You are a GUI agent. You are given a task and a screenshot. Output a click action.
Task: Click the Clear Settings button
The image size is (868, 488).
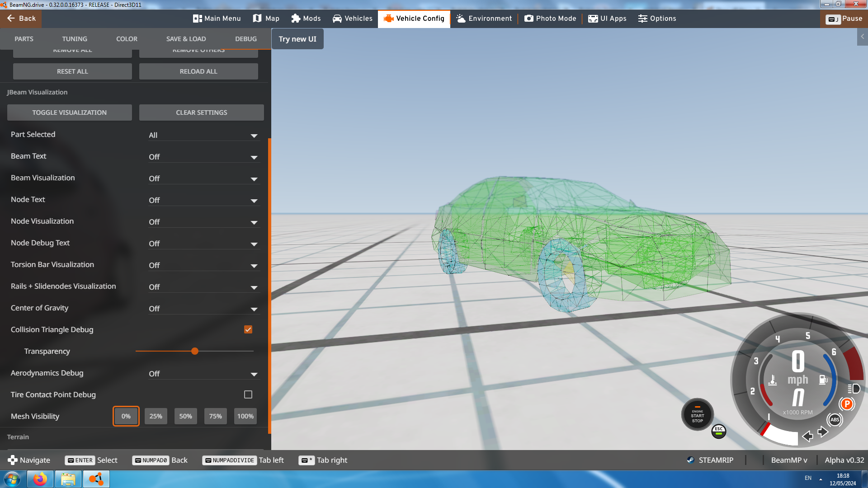201,113
